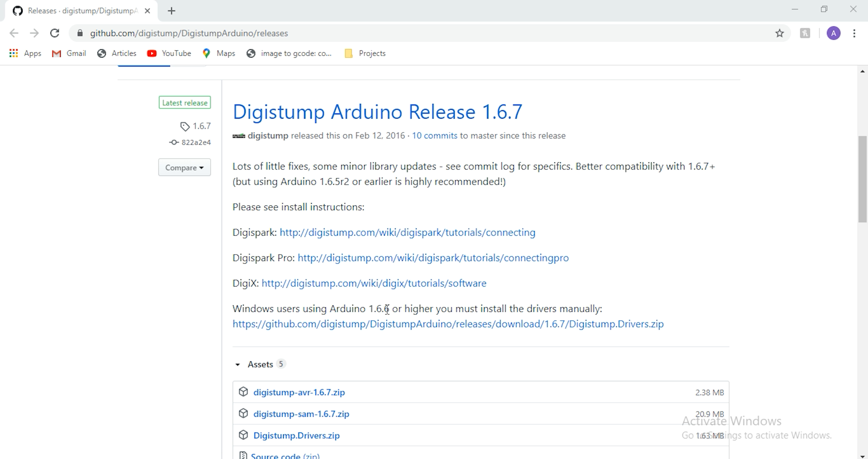Click the 2.38 MB file size
Screen dimensions: 868x459
coord(709,393)
